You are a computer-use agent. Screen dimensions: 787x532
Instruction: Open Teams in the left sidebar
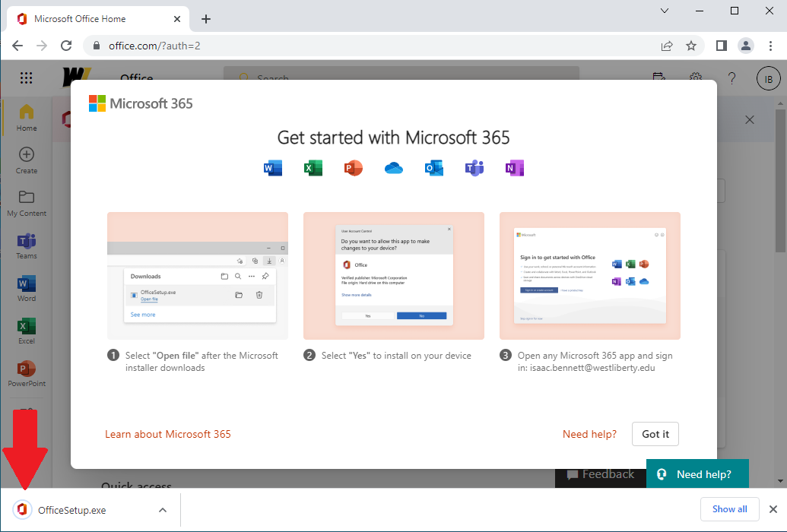coord(27,245)
